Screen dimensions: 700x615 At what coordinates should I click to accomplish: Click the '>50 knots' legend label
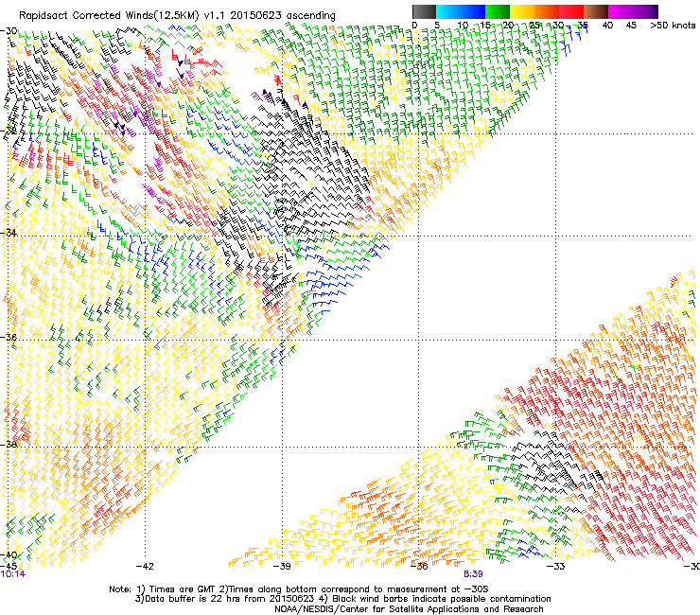[x=673, y=26]
